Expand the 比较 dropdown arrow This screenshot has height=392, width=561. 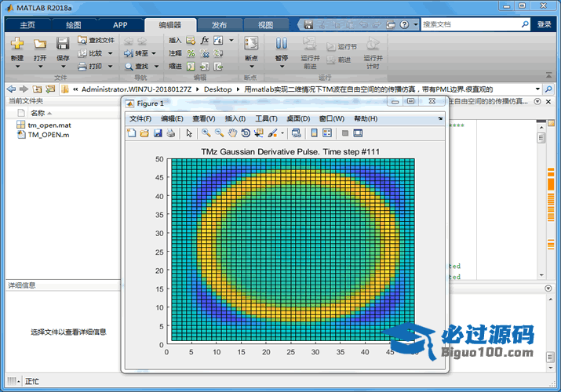pyautogui.click(x=110, y=53)
